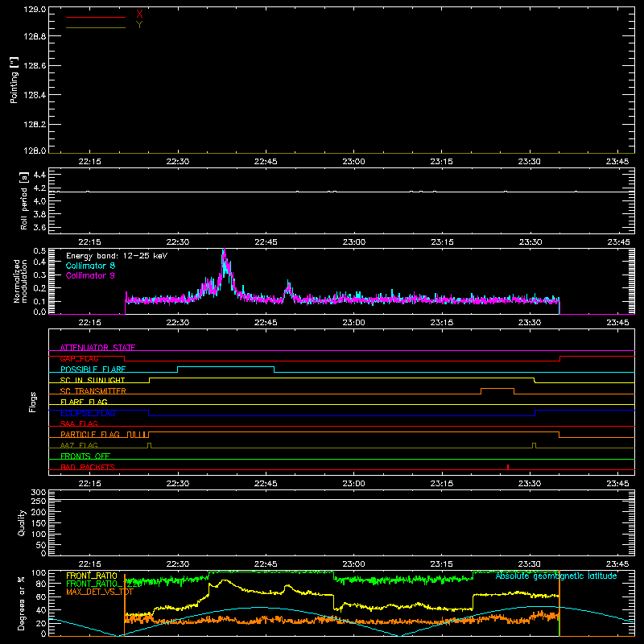Click the POSSIBLE_FLARE raised cyan segment

[x=225, y=367]
